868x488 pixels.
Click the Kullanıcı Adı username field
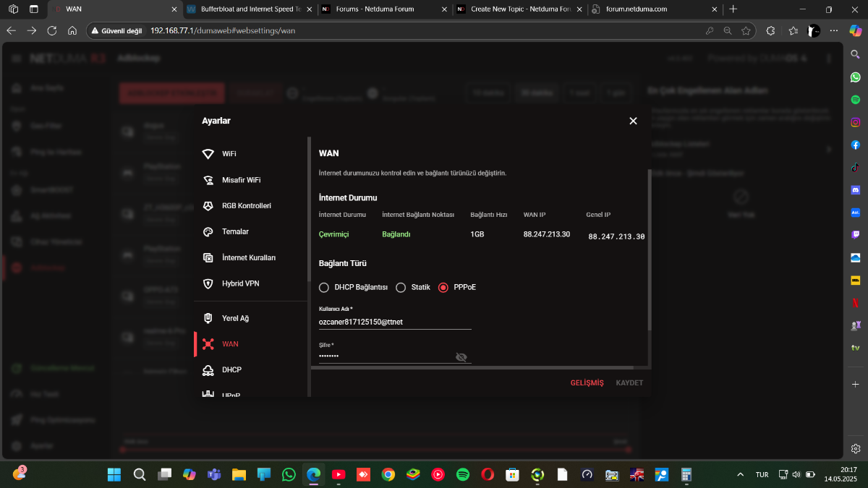[395, 322]
